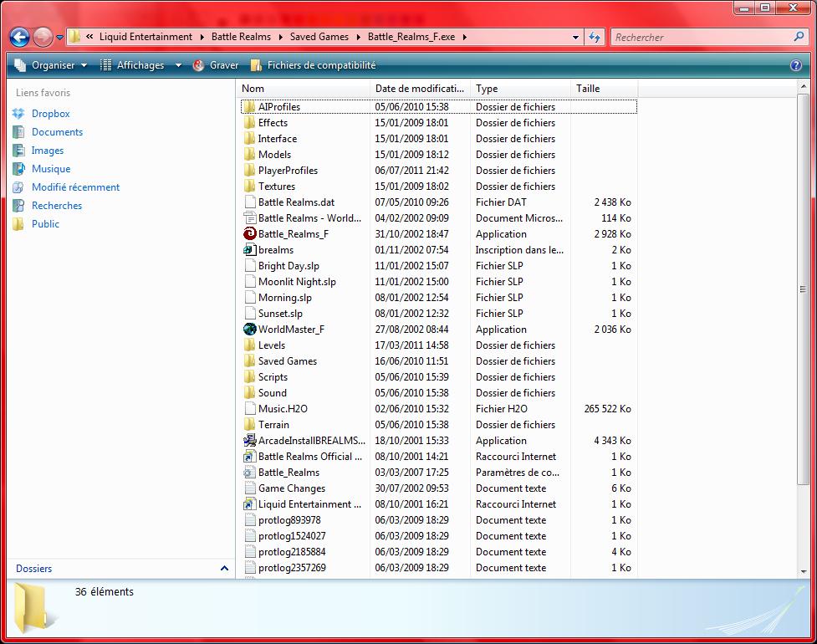Expand the arrow after Liquid Entertainment breadcrumb
817x644 pixels.
tap(202, 37)
